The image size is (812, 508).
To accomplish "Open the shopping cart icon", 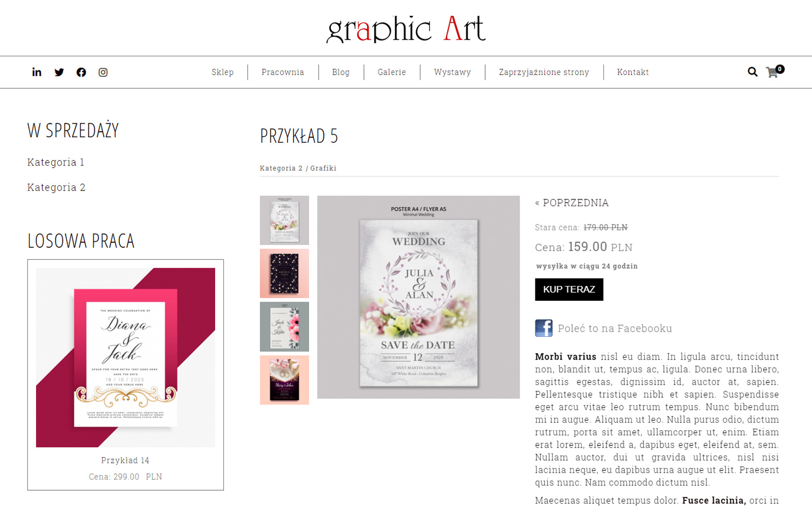I will click(x=774, y=72).
